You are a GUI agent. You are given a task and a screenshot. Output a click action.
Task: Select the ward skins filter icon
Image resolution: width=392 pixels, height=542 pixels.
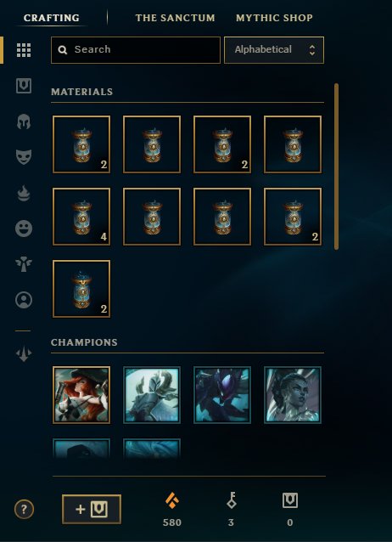tap(24, 264)
